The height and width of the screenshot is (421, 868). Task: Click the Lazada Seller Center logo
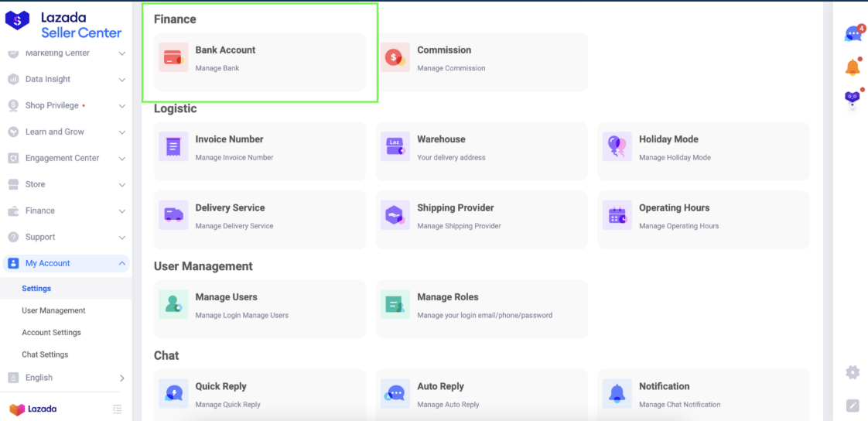click(63, 24)
